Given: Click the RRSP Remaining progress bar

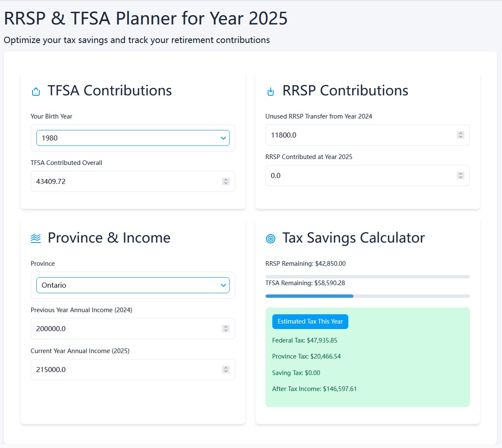Looking at the screenshot, I should (x=367, y=276).
